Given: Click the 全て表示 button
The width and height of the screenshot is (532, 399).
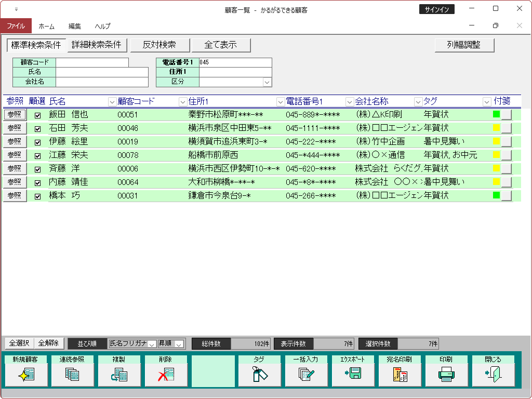Looking at the screenshot, I should pyautogui.click(x=221, y=45).
